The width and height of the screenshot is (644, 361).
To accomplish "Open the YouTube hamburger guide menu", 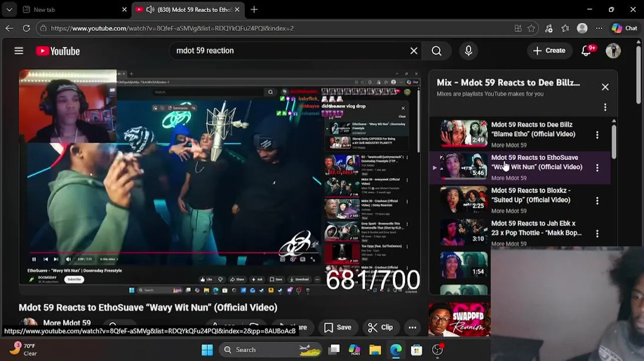I will 19,51.
